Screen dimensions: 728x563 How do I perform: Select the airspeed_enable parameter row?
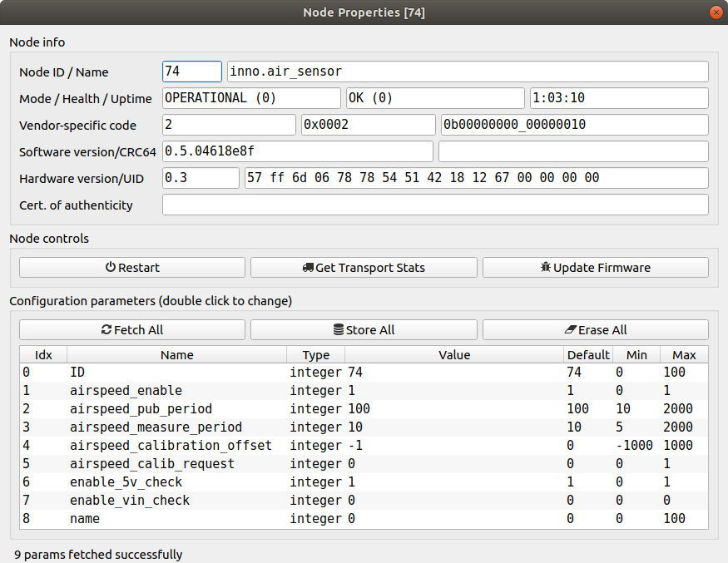pos(364,390)
